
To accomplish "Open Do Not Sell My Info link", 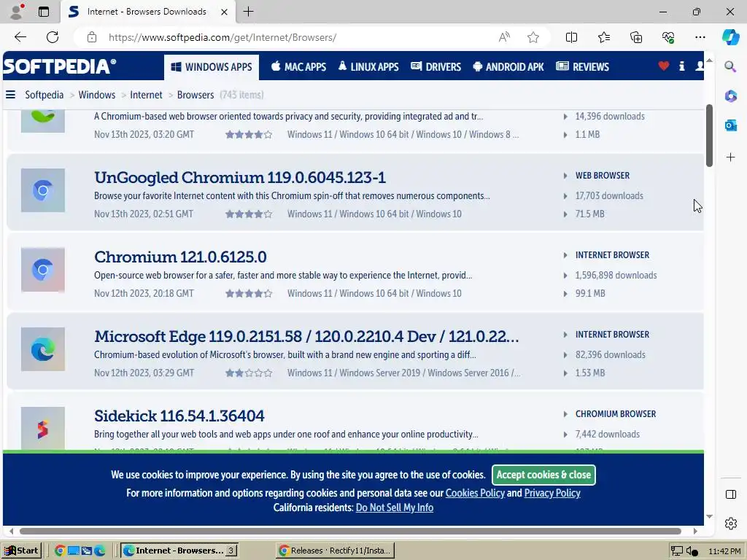I will pyautogui.click(x=395, y=507).
